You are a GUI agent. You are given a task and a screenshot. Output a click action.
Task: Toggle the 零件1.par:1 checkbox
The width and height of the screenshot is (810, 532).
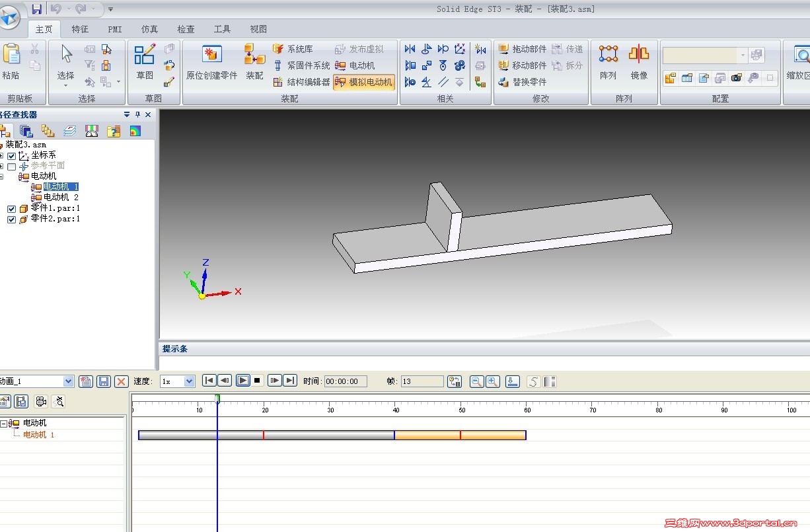point(11,209)
